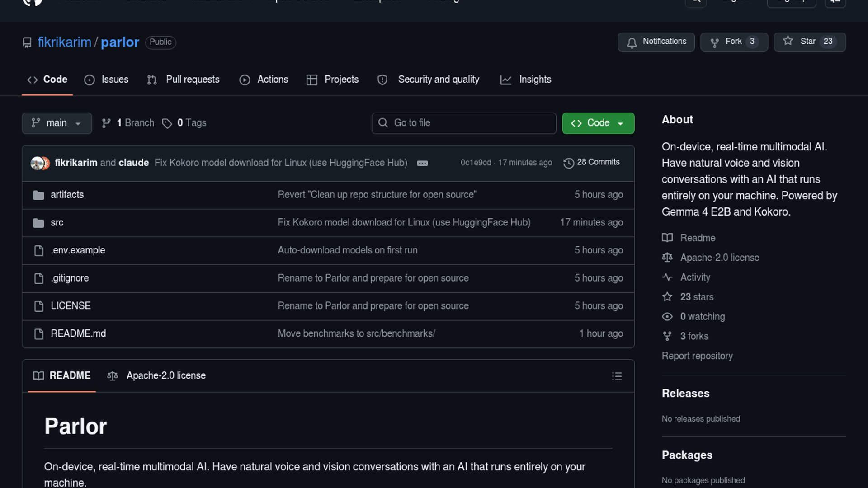Image resolution: width=868 pixels, height=488 pixels.
Task: Open the commit history clock icon
Action: (568, 163)
